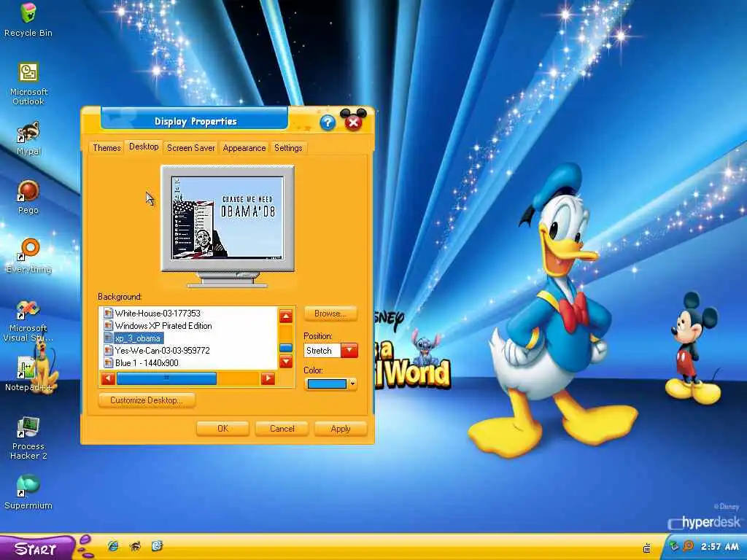The height and width of the screenshot is (560, 747).
Task: Click the Internet Explorer quick launch icon
Action: tap(113, 545)
